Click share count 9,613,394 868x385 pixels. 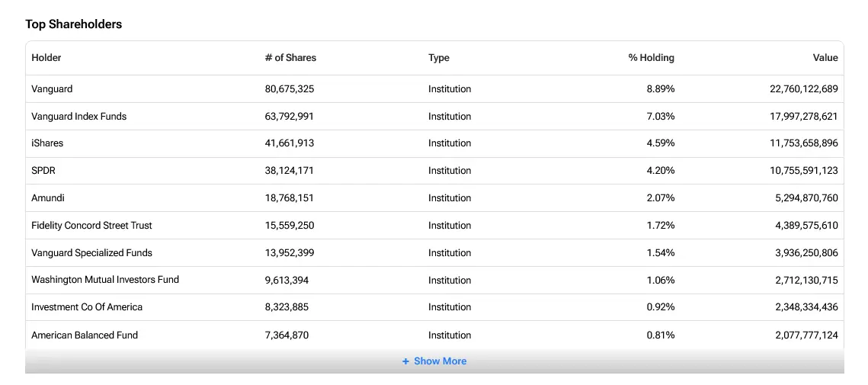[287, 280]
